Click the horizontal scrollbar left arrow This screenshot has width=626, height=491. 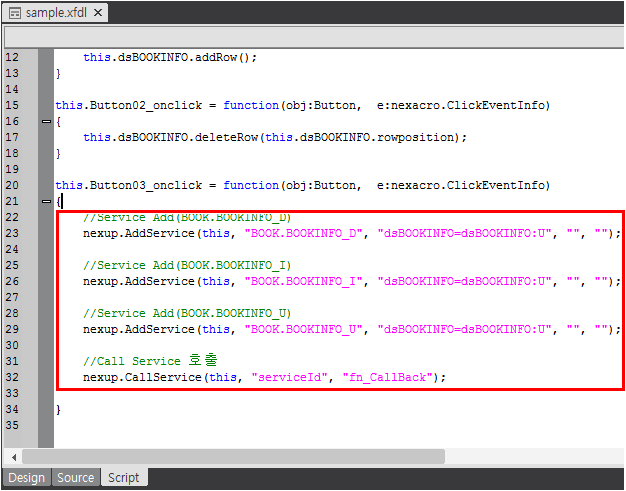click(14, 457)
